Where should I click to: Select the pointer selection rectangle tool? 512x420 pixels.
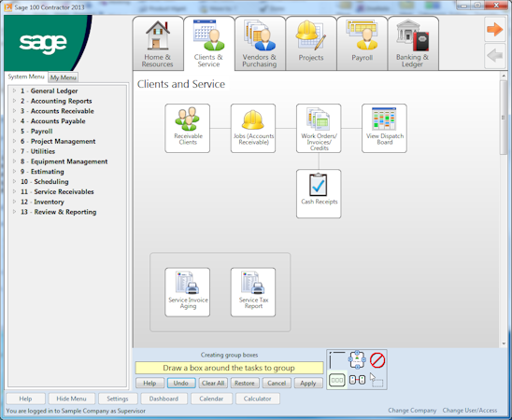pos(377,380)
